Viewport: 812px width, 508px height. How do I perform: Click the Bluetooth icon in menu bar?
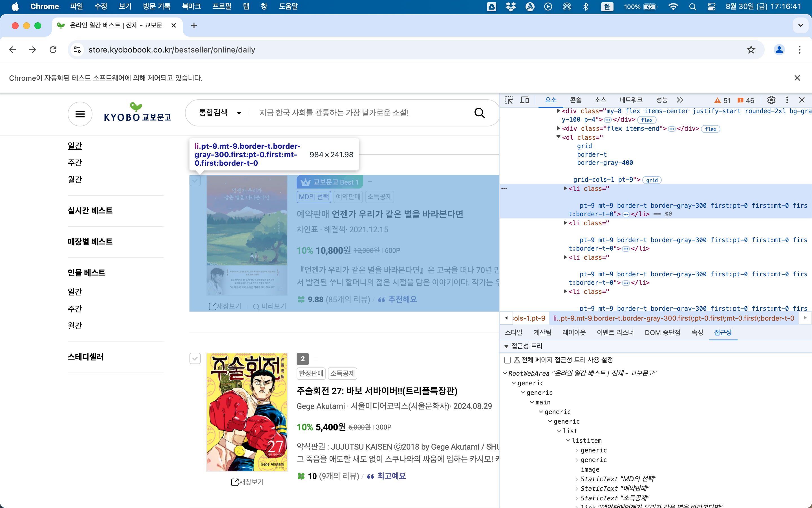pyautogui.click(x=586, y=7)
